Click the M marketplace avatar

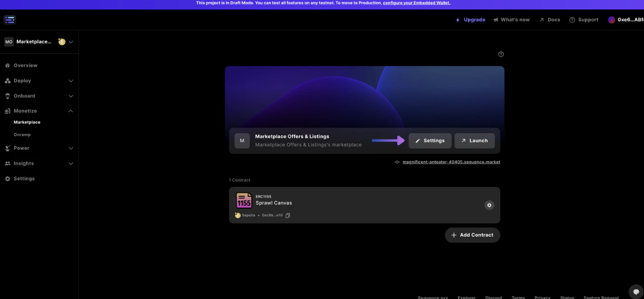coord(242,141)
